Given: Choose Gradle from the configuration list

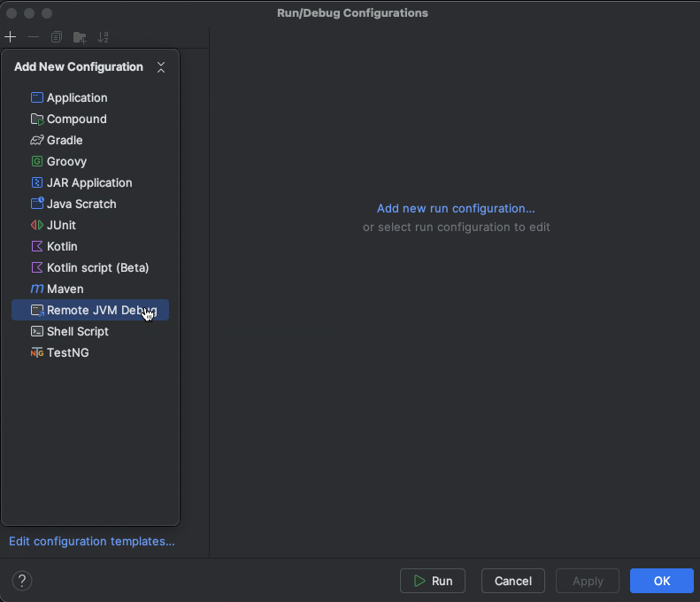Looking at the screenshot, I should coord(90,140).
